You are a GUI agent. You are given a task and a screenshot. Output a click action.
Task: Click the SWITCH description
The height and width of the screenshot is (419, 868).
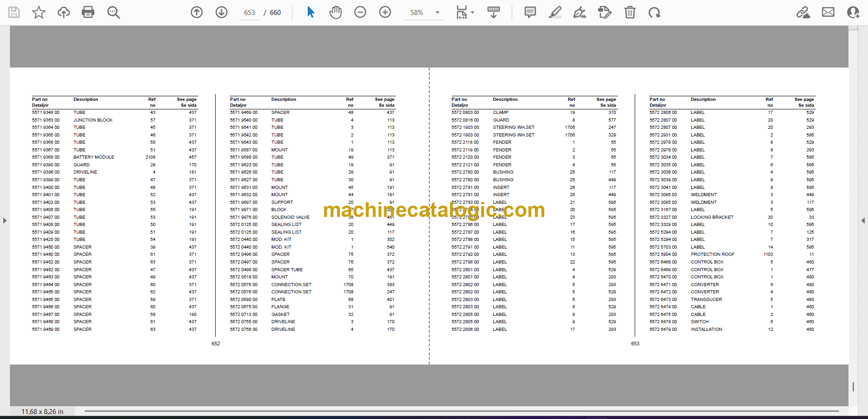[700, 322]
